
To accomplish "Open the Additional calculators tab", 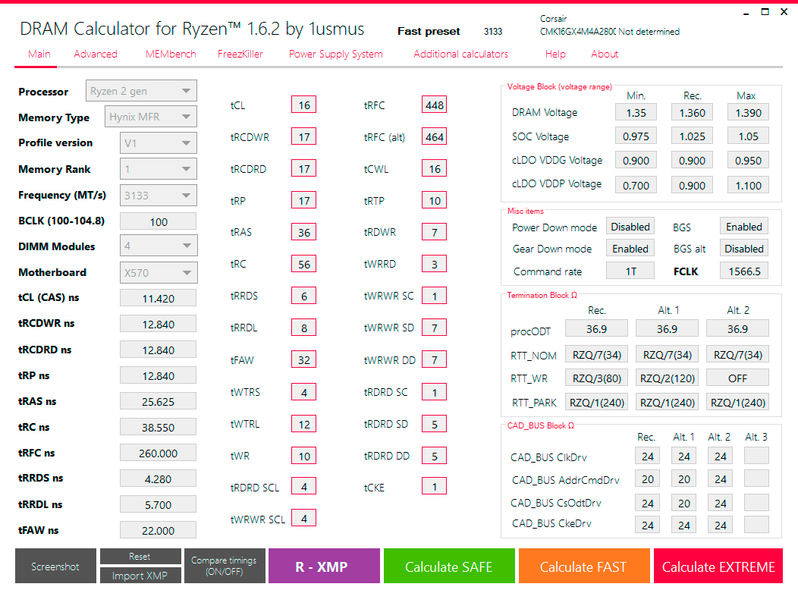I will point(461,54).
